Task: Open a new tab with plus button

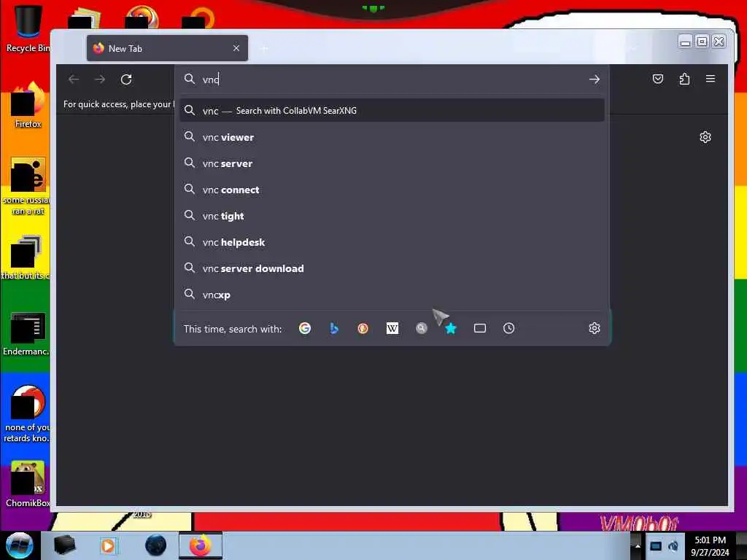Action: [x=264, y=48]
